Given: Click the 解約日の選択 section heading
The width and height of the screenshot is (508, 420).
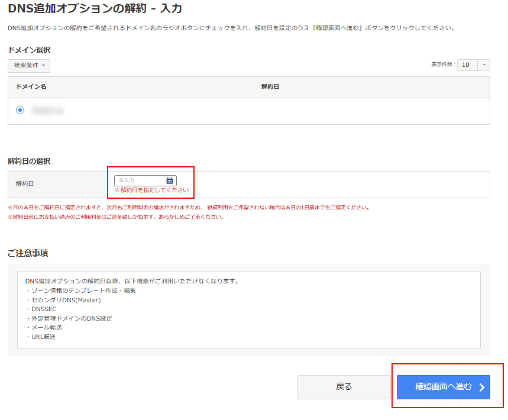Looking at the screenshot, I should tap(29, 161).
